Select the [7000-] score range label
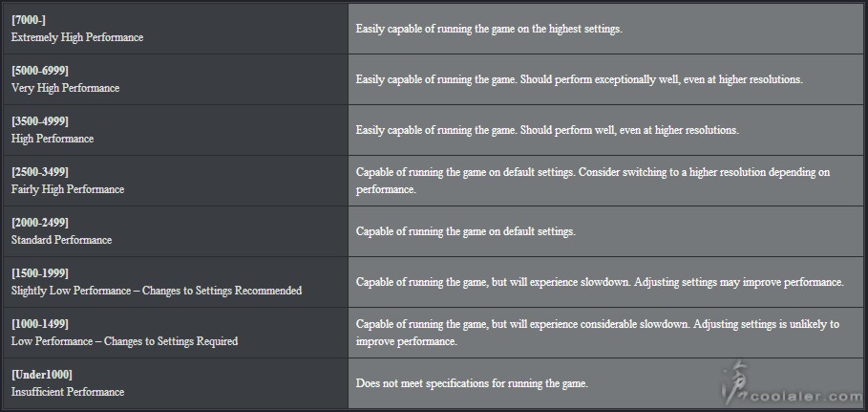This screenshot has width=868, height=412. (x=28, y=19)
